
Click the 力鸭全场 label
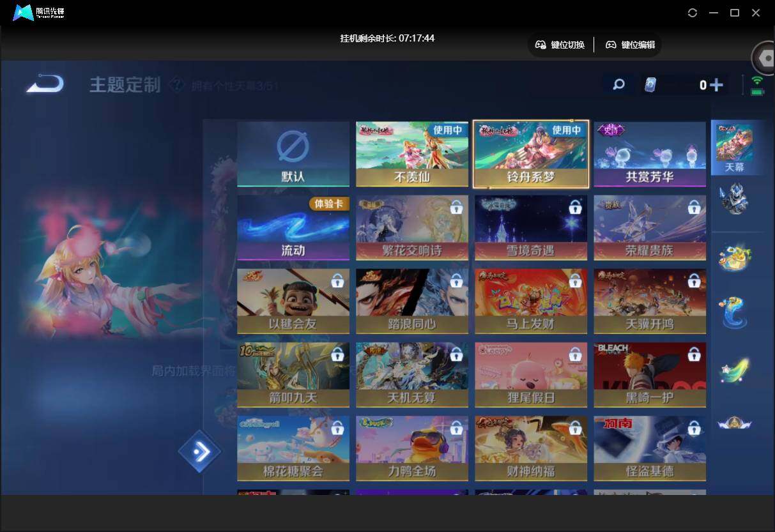point(412,472)
